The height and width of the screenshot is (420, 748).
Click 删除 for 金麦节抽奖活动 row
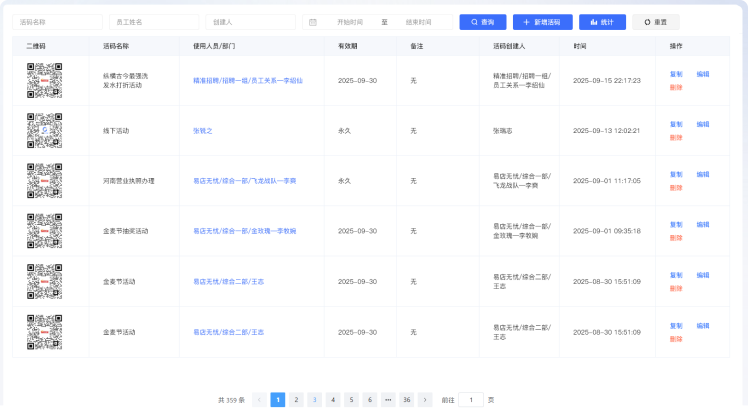tap(676, 238)
